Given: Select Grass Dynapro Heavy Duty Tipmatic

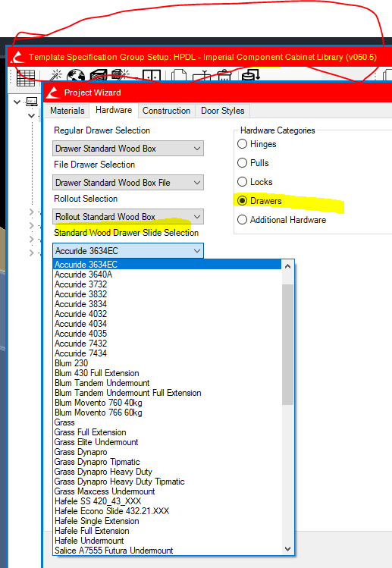Looking at the screenshot, I should [x=167, y=482].
